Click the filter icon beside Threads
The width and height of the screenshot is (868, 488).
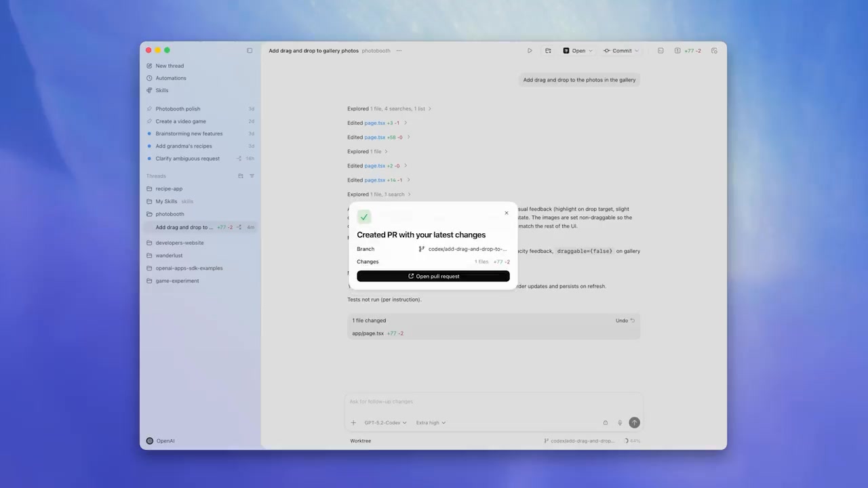(x=252, y=176)
